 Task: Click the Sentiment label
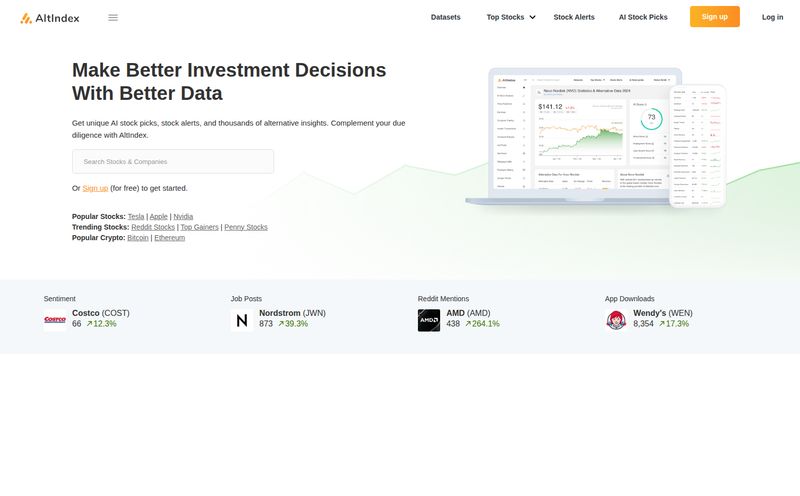pyautogui.click(x=60, y=299)
